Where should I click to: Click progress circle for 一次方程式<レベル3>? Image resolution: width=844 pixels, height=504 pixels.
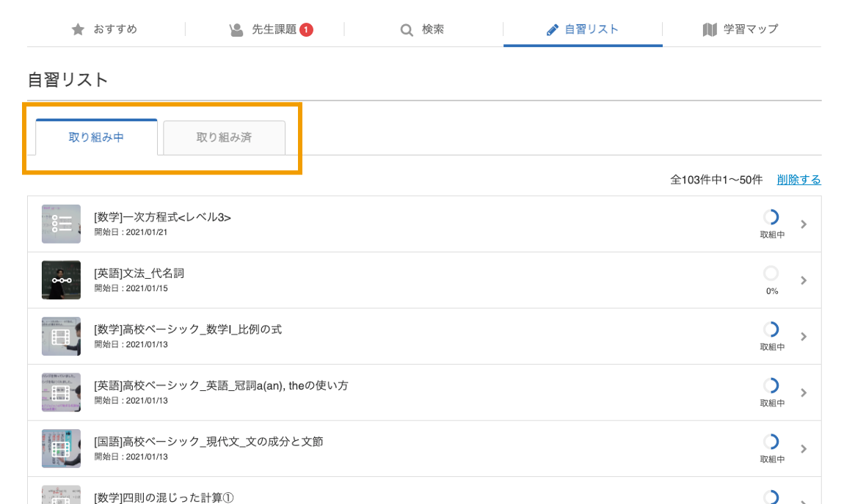(x=771, y=216)
